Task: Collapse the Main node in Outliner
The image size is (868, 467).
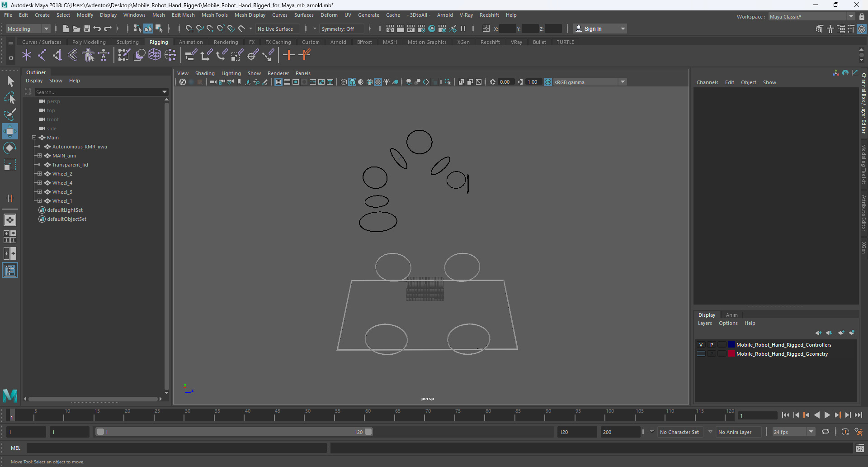Action: coord(34,138)
